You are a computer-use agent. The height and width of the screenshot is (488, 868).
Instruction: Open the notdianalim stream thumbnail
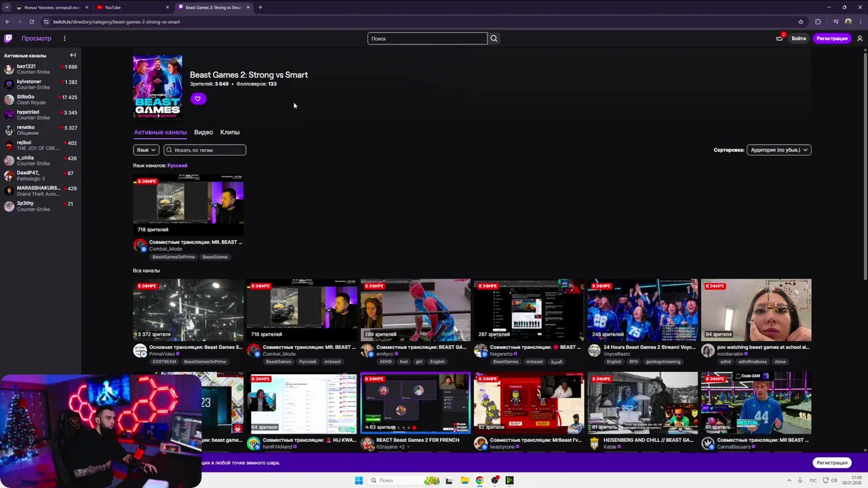756,310
